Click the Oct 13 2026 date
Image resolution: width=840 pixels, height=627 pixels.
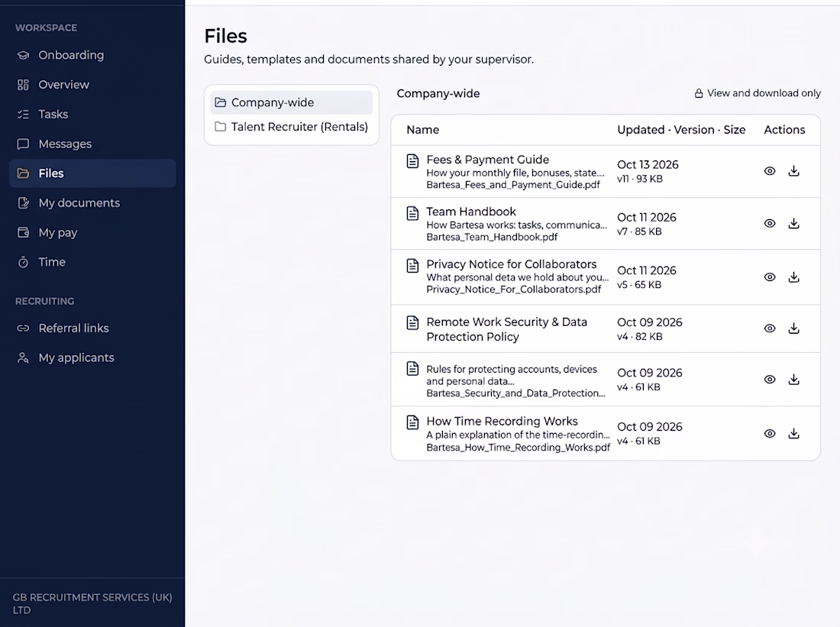[x=648, y=164]
